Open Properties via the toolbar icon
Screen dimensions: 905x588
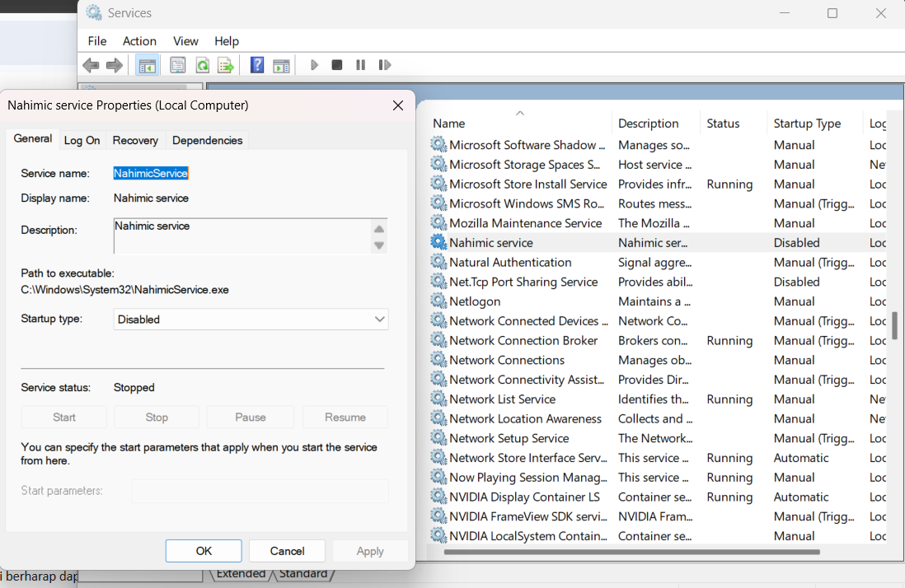coord(177,65)
